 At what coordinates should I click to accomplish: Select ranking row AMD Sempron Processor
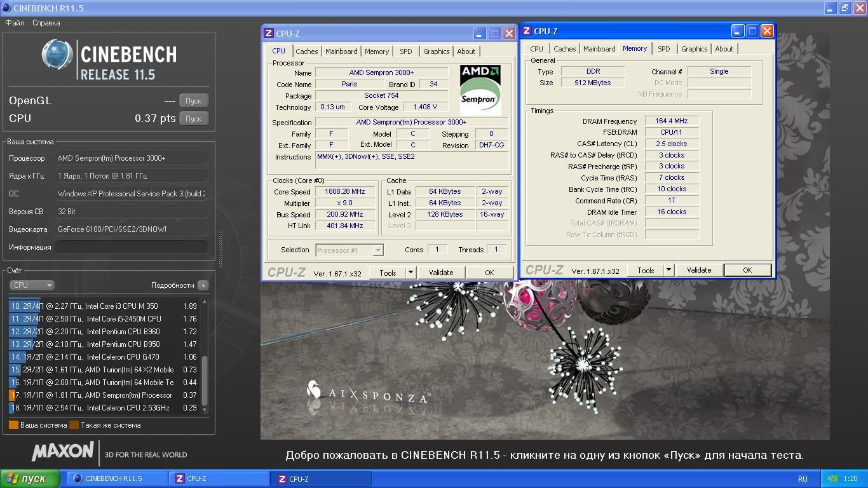(104, 395)
